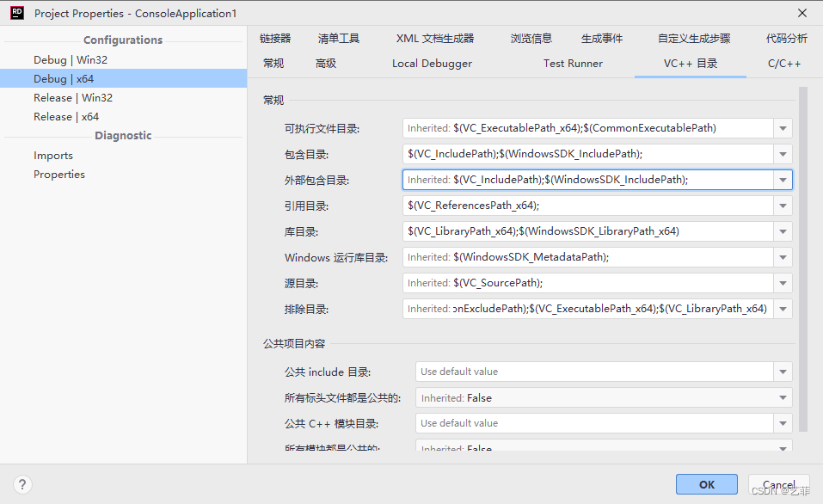Switch to the C/C++ tab
Screen dimensions: 823x504
tap(783, 64)
